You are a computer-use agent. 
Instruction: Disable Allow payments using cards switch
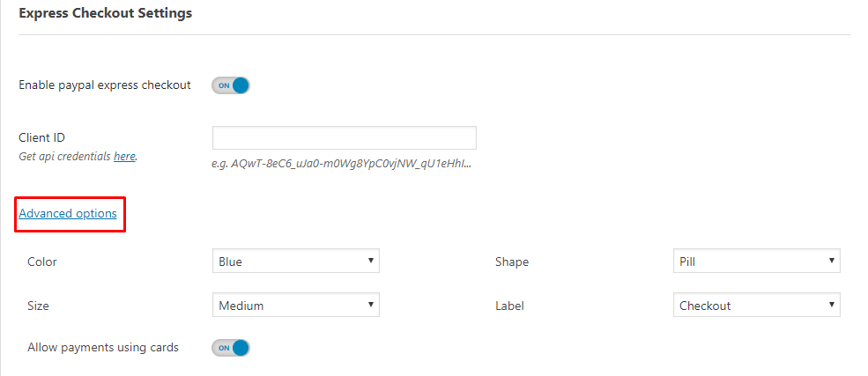[231, 348]
